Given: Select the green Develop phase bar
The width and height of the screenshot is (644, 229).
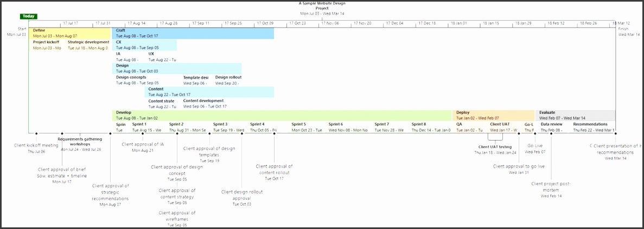Looking at the screenshot, I should coord(282,115).
